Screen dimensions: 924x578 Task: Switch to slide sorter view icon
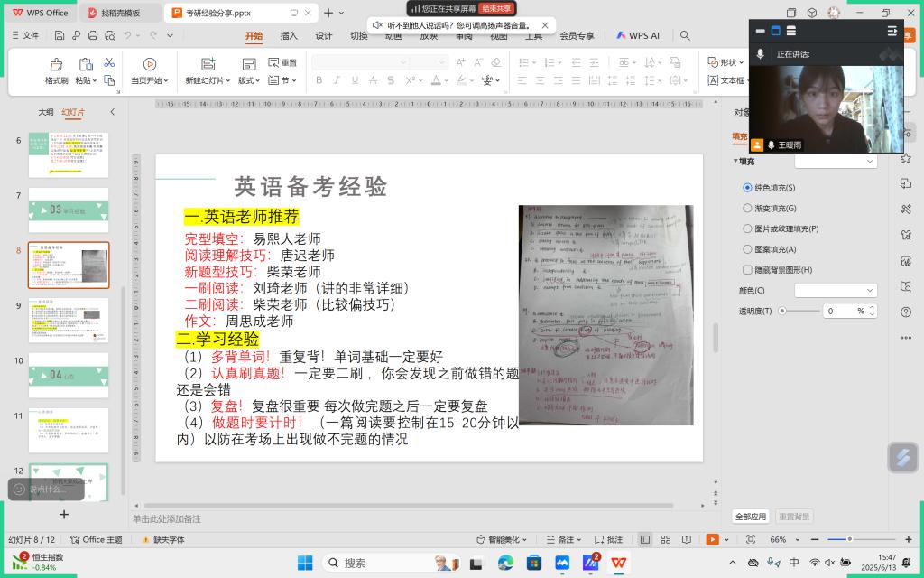665,539
